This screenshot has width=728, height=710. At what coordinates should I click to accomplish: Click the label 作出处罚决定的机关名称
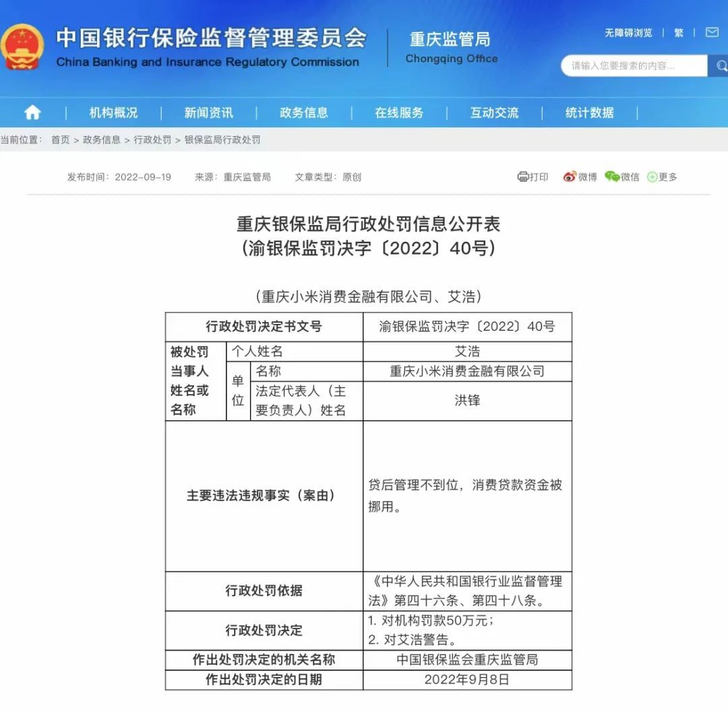pyautogui.click(x=264, y=659)
